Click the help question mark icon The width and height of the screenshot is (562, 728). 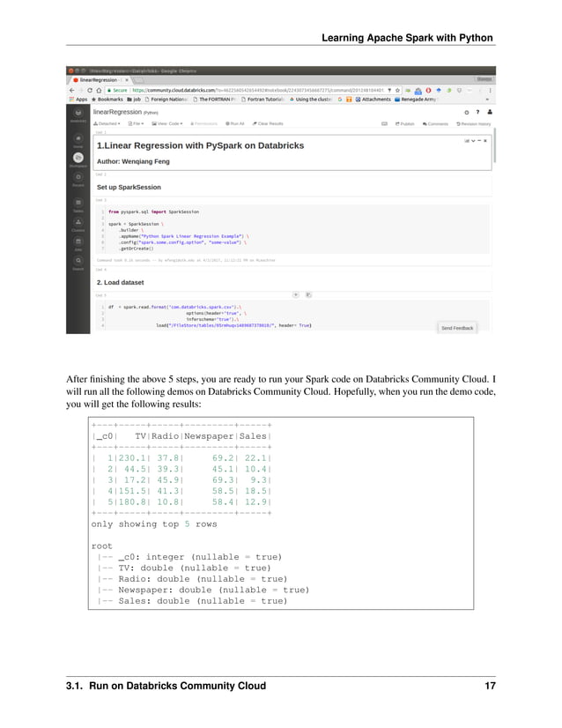[477, 112]
